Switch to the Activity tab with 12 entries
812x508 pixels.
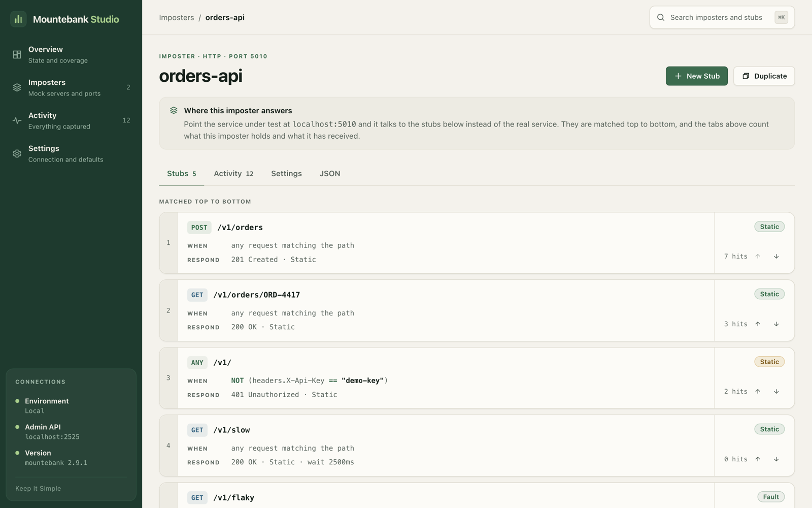coord(233,174)
